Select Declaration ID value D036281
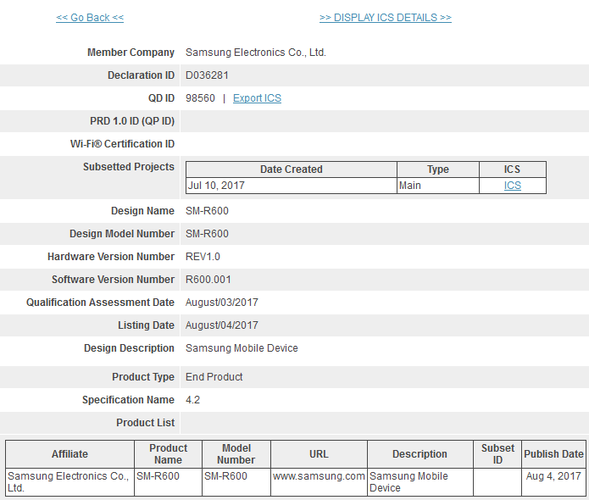This screenshot has height=500, width=589. pos(207,76)
